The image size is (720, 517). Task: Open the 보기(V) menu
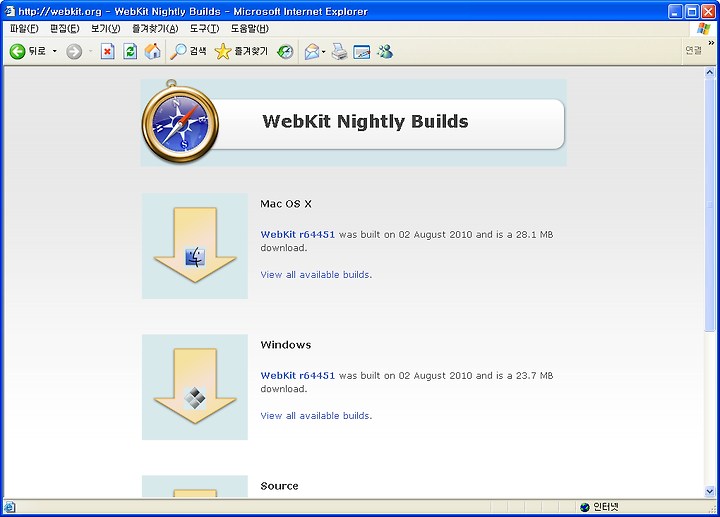(106, 28)
